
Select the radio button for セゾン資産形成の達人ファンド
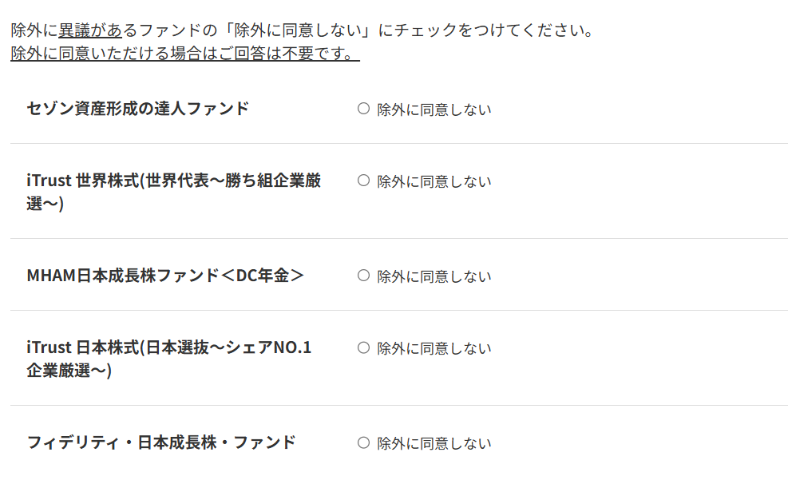coord(363,108)
